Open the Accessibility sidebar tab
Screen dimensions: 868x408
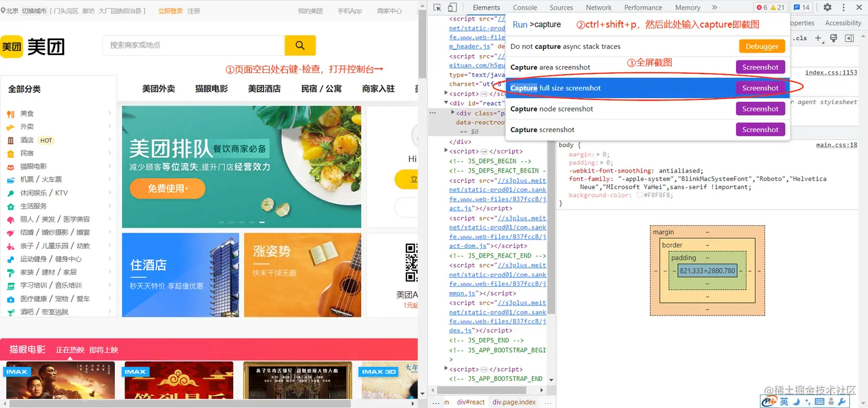pyautogui.click(x=843, y=23)
